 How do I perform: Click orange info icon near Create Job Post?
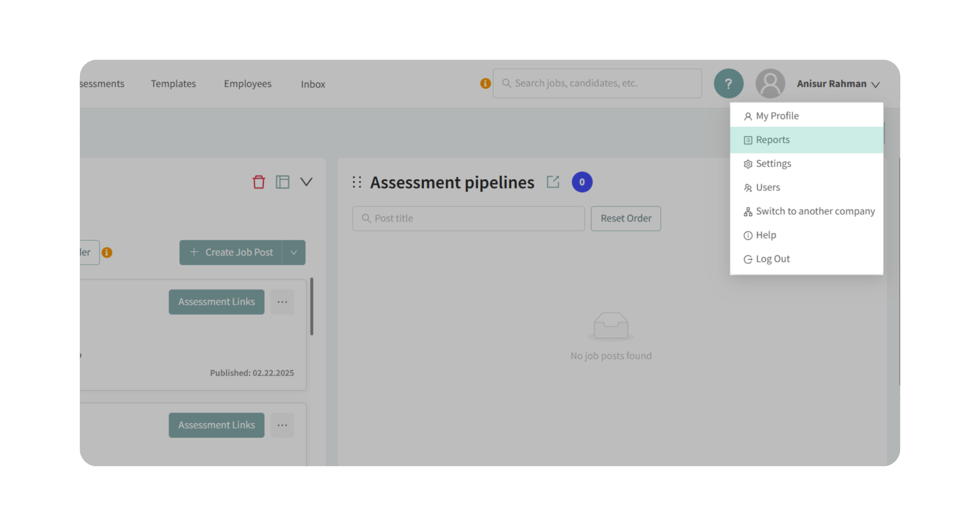pyautogui.click(x=107, y=252)
